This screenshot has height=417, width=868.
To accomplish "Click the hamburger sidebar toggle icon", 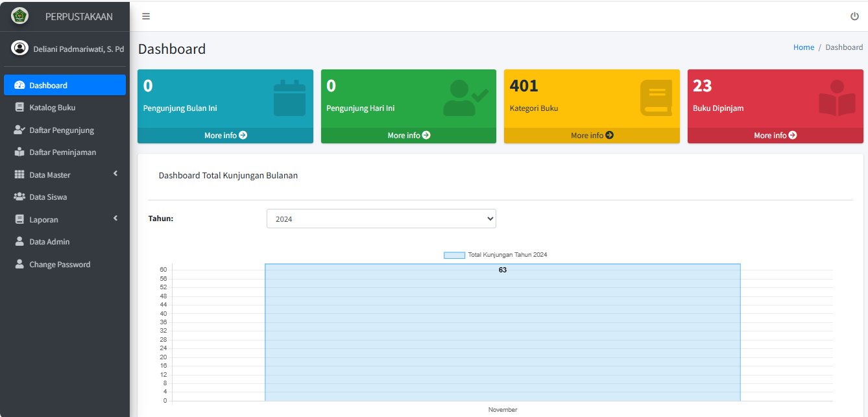I will pos(146,16).
